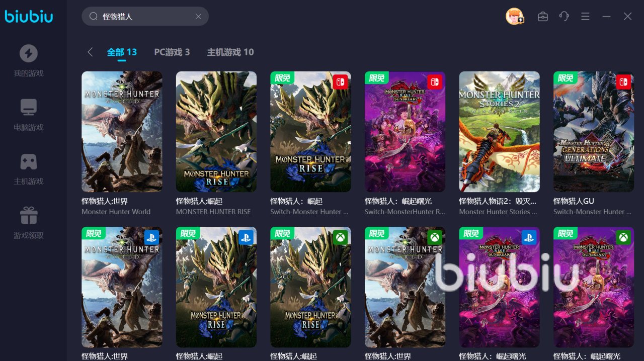The width and height of the screenshot is (644, 361).
Task: Click the MONSTER HUNTER RISE subtitle text
Action: pos(213,212)
